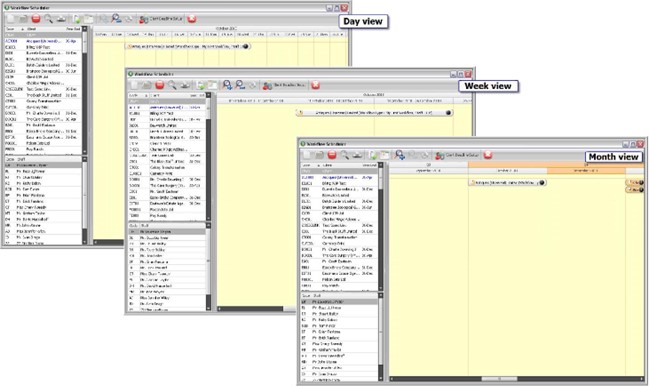649x386 pixels.
Task: Click the printer icon in Week view window toolbar
Action: tap(185, 85)
